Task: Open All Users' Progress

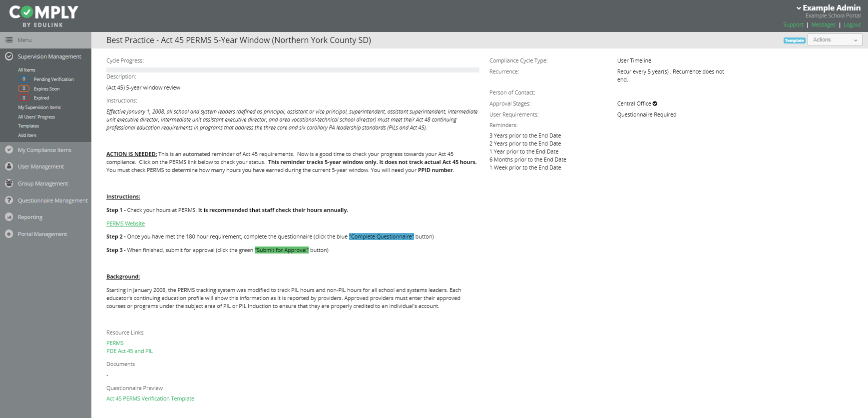Action: [x=36, y=117]
